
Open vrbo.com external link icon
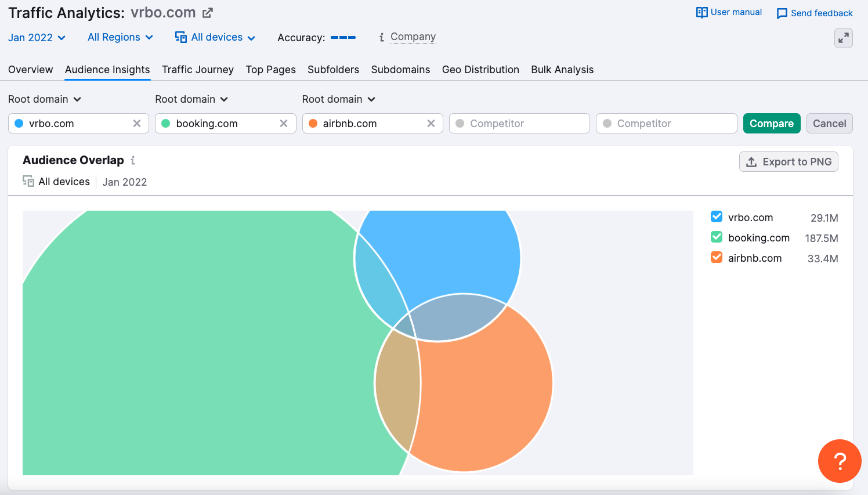point(208,13)
